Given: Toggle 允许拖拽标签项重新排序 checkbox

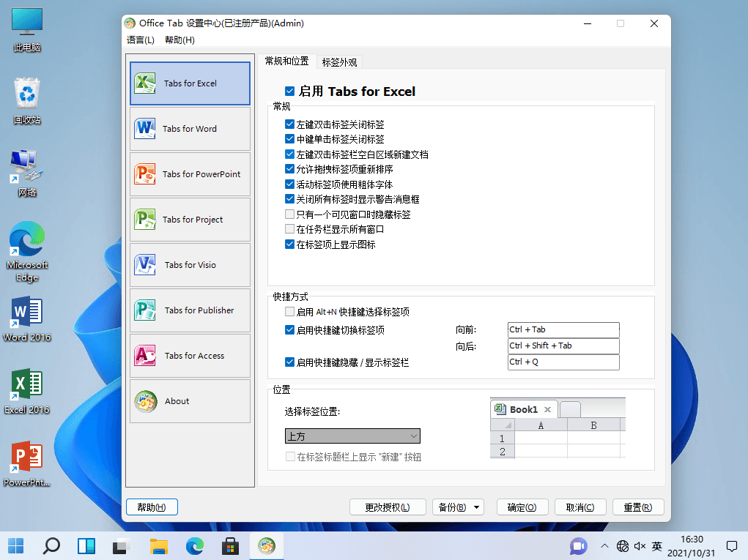Looking at the screenshot, I should [x=289, y=168].
